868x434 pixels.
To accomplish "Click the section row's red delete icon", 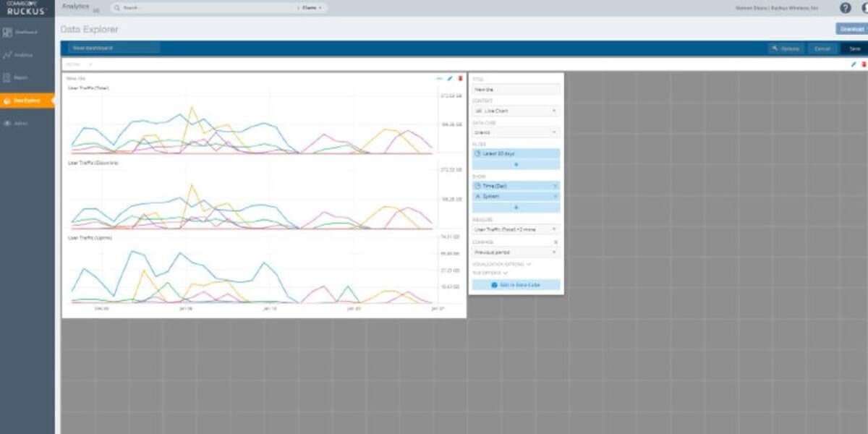I will pos(863,64).
